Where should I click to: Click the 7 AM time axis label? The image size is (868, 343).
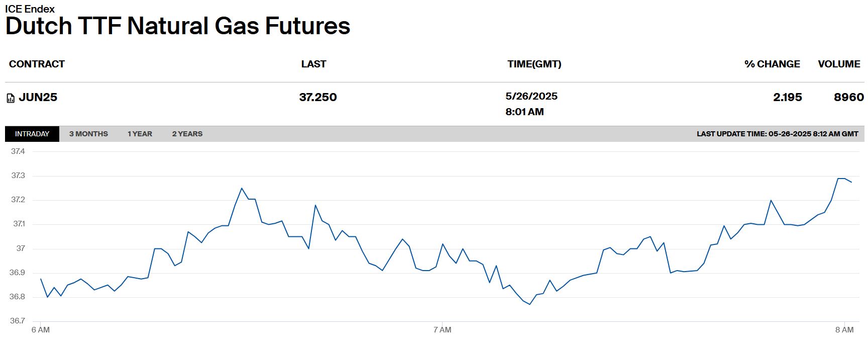pos(442,330)
